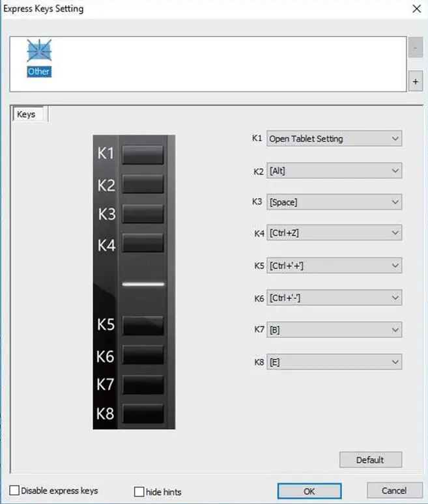Expand the K3 [Space] dropdown
Image resolution: width=428 pixels, height=504 pixels.
334,202
